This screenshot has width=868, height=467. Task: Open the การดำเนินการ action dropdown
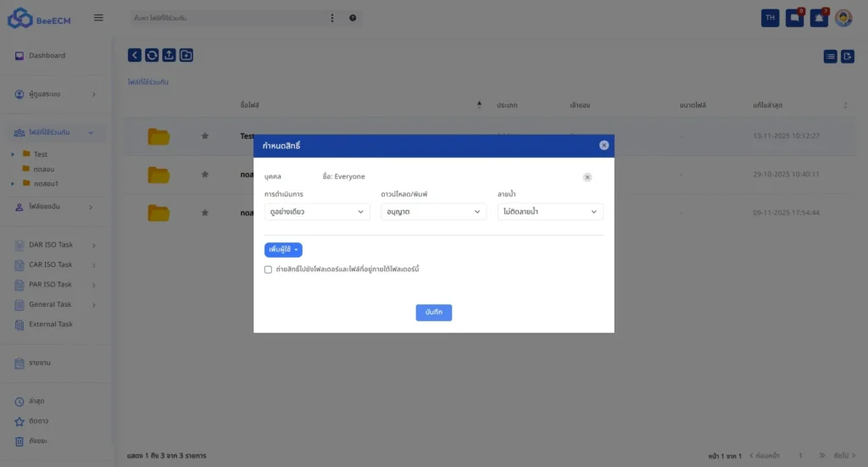pos(317,212)
